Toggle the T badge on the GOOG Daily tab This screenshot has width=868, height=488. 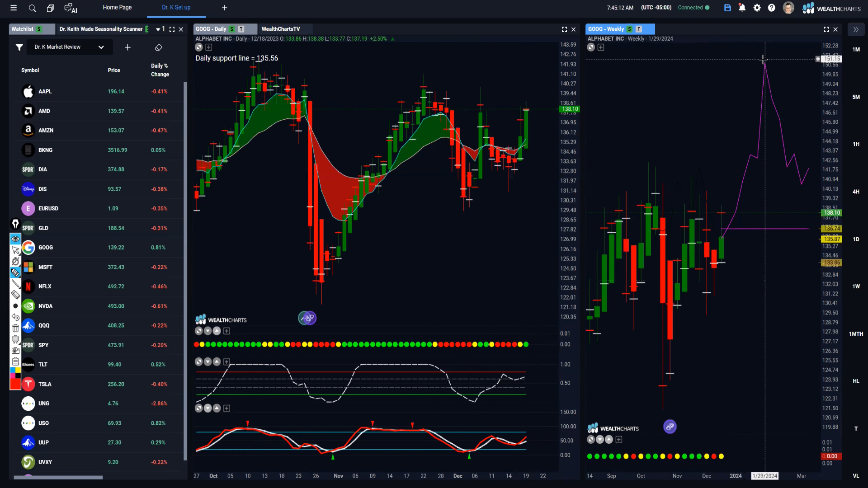[x=241, y=29]
